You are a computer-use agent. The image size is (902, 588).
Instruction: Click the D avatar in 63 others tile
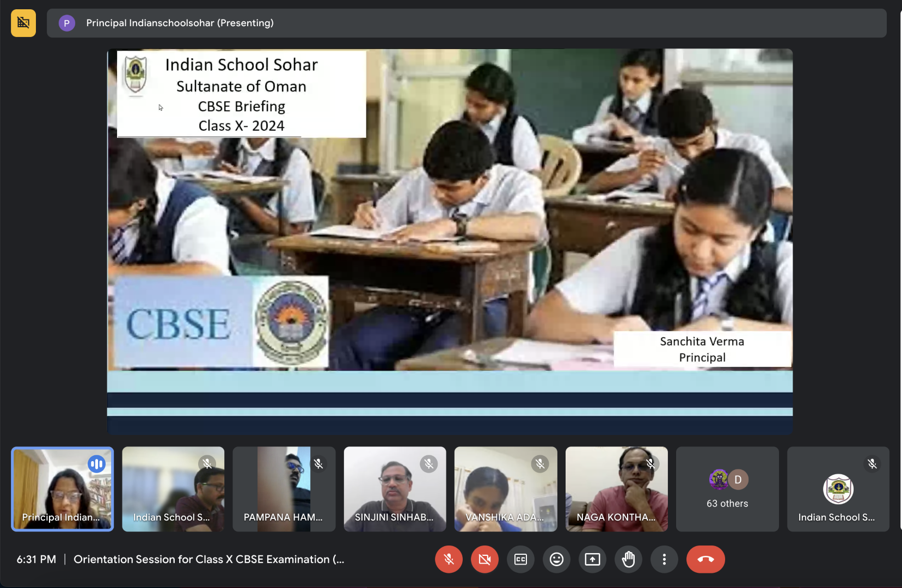(738, 480)
